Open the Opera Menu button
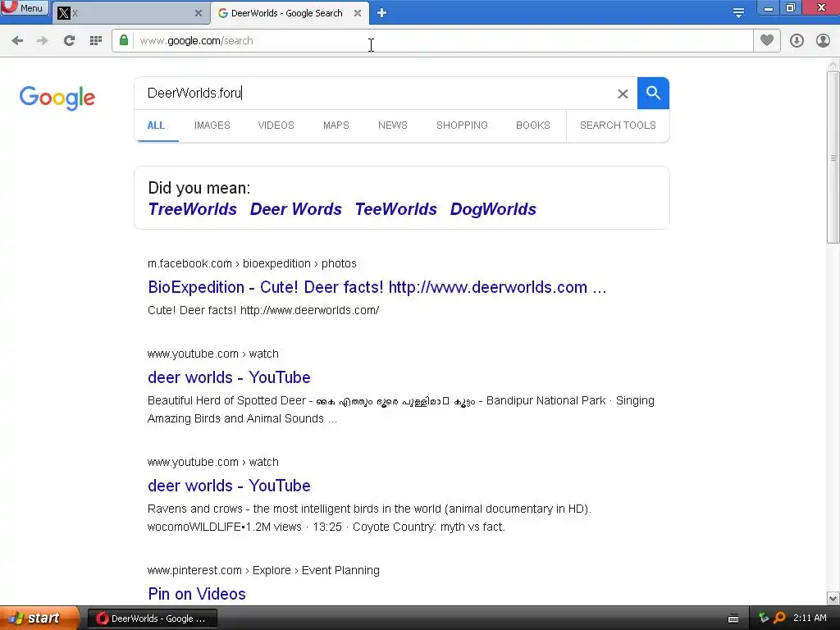This screenshot has width=840, height=630. click(x=24, y=7)
